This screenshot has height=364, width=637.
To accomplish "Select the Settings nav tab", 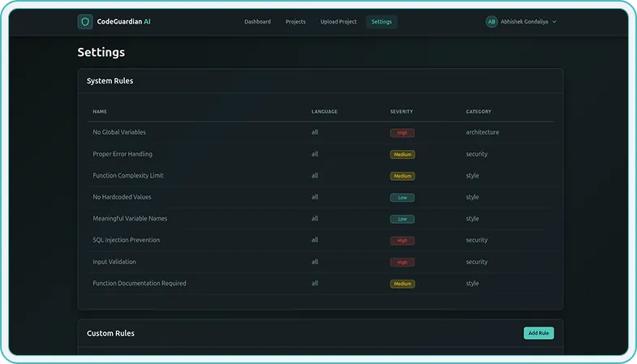I will click(381, 22).
